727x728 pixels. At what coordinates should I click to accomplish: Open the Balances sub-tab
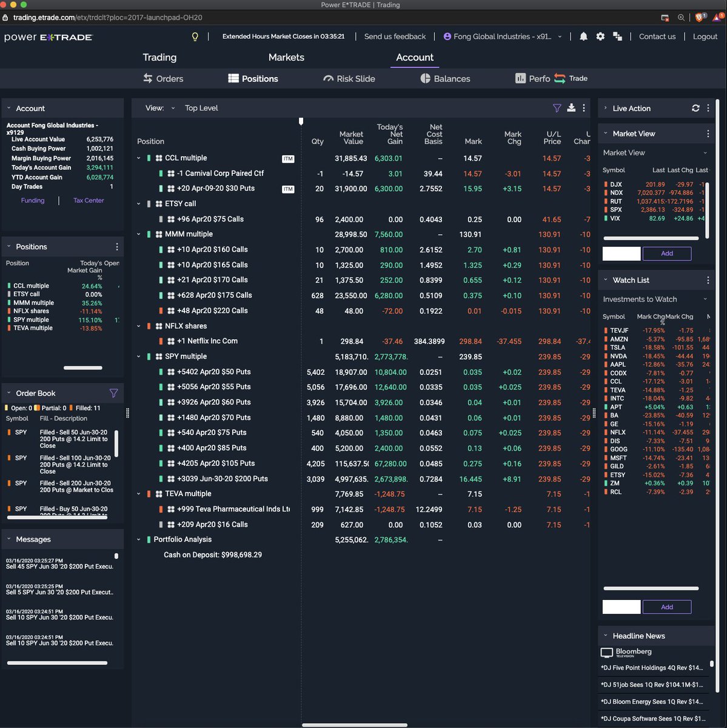click(445, 78)
